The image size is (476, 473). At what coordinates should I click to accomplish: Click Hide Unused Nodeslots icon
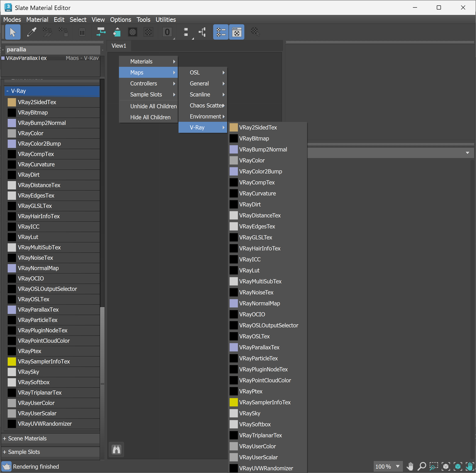(117, 32)
